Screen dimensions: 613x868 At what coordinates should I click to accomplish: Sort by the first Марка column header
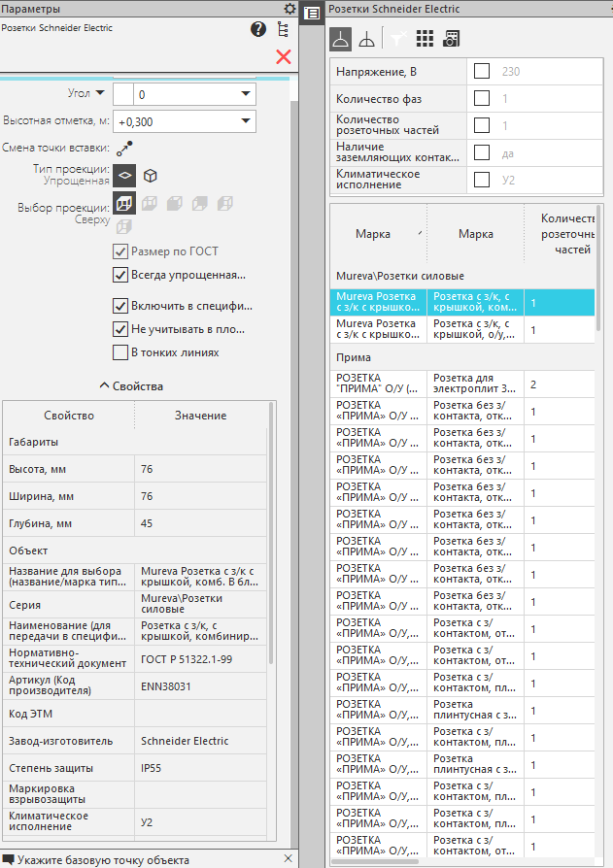click(x=373, y=234)
